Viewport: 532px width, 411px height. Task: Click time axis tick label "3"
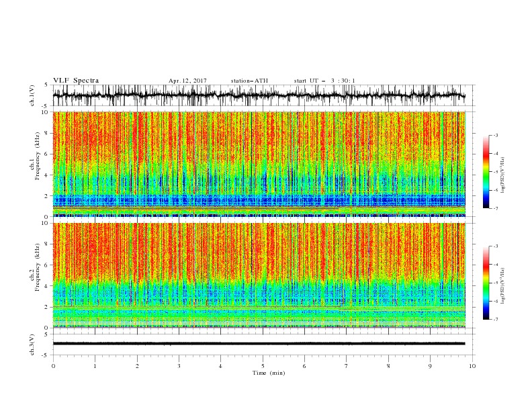(179, 366)
